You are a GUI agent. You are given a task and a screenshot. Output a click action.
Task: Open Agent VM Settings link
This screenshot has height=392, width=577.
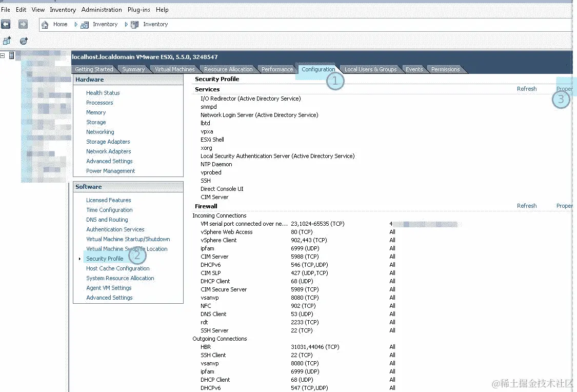(x=109, y=288)
